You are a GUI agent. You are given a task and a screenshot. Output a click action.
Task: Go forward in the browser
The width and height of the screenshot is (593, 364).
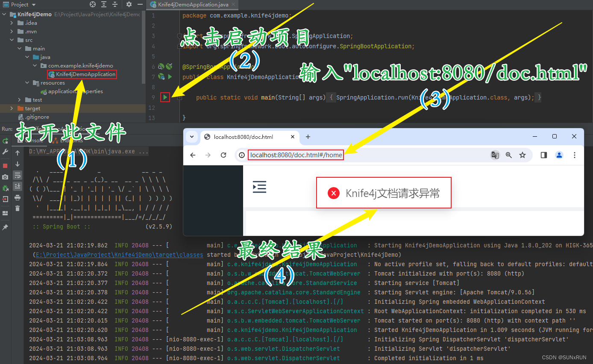[208, 155]
